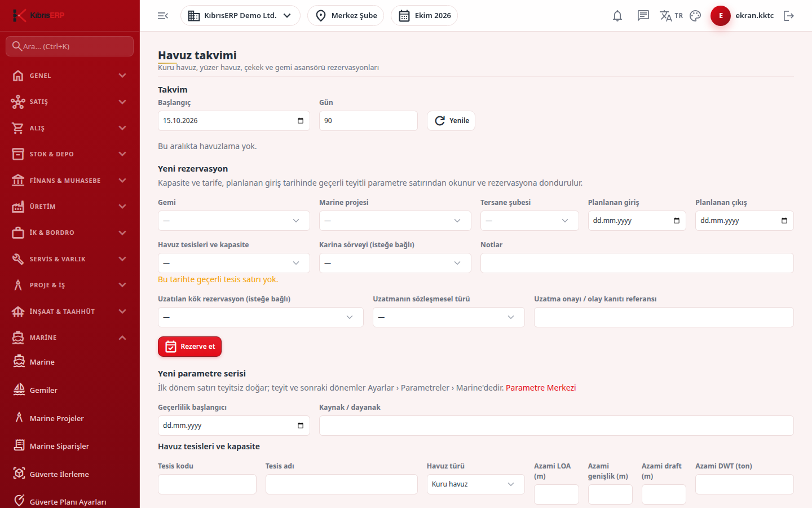The image size is (812, 508).
Task: Expand the FİNANS & MUHASEBE sidebar section
Action: pyautogui.click(x=70, y=181)
